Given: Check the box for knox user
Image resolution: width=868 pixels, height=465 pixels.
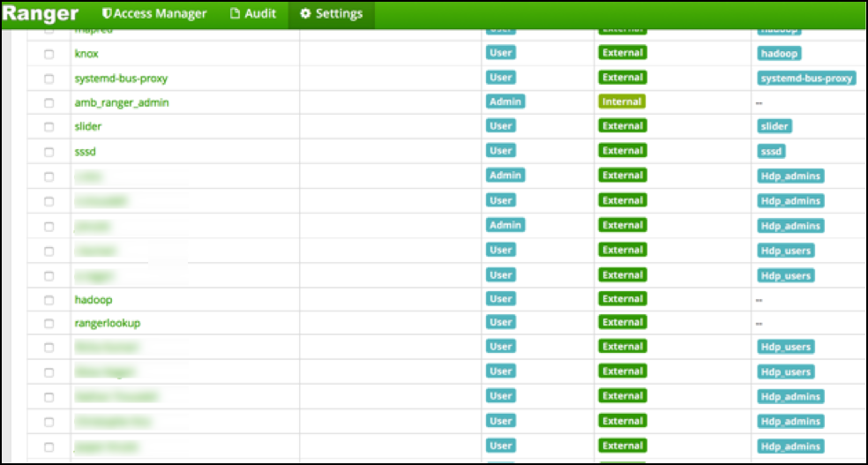Looking at the screenshot, I should click(x=49, y=54).
